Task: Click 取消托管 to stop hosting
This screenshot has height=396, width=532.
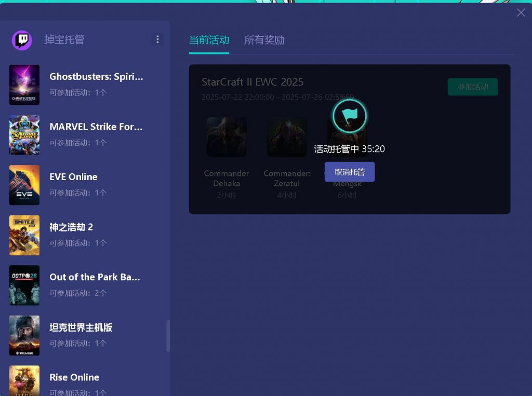Action: tap(349, 171)
